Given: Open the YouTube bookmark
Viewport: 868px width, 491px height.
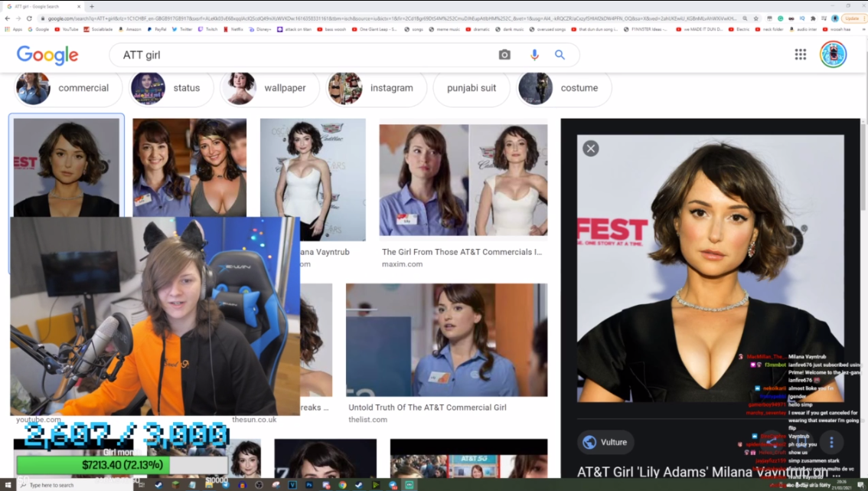Looking at the screenshot, I should [x=67, y=29].
